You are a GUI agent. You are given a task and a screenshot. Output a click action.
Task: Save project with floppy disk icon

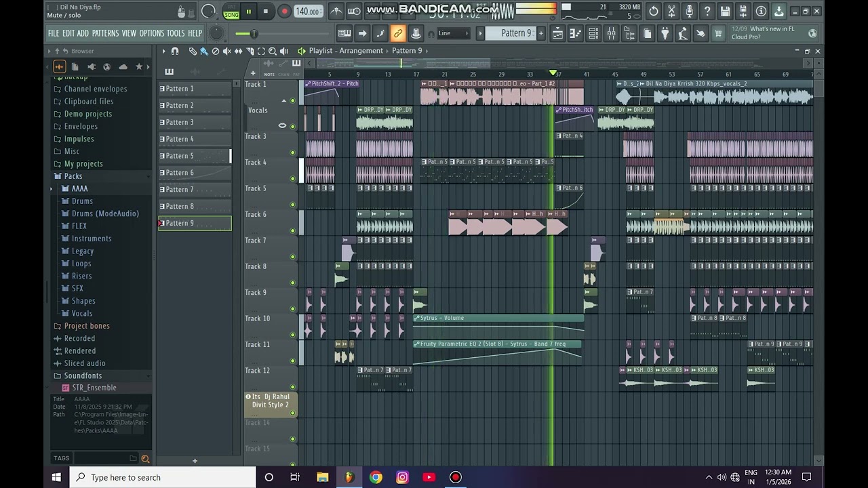coord(726,11)
